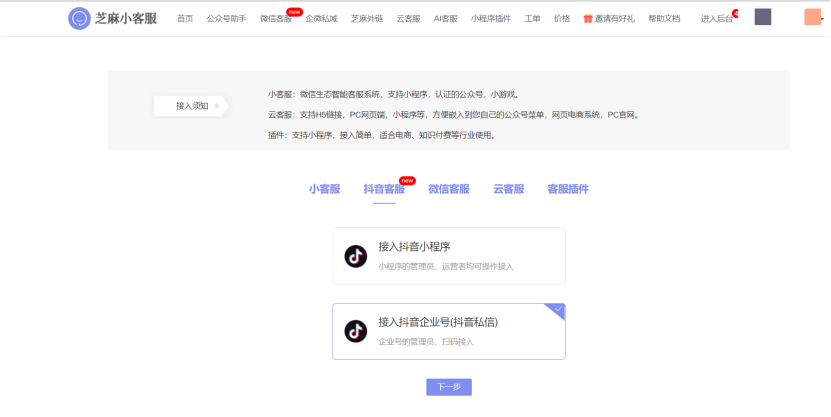The width and height of the screenshot is (831, 417).
Task: Click the 芝麻小客服 brand name text
Action: [x=126, y=19]
